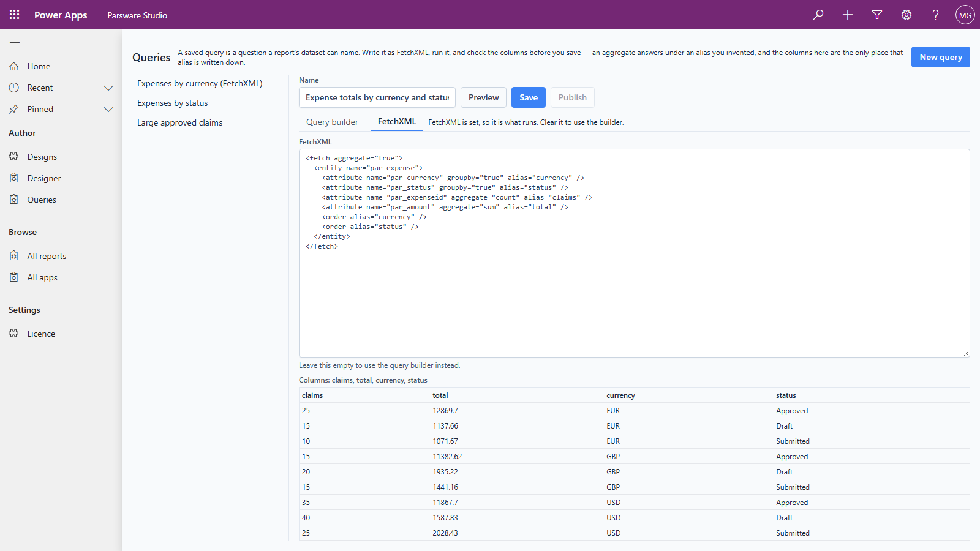The height and width of the screenshot is (551, 980).
Task: Click claims value 40 in USD Draft row
Action: (306, 518)
